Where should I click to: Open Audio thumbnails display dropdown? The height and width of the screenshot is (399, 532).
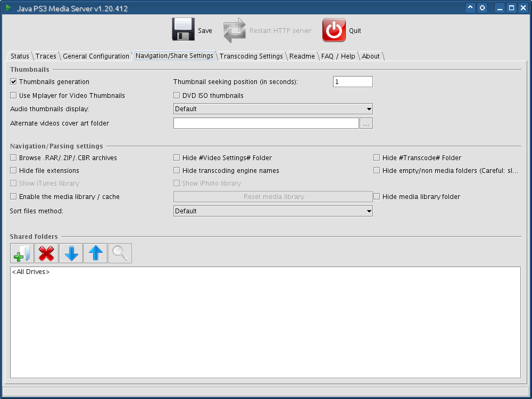click(x=273, y=109)
